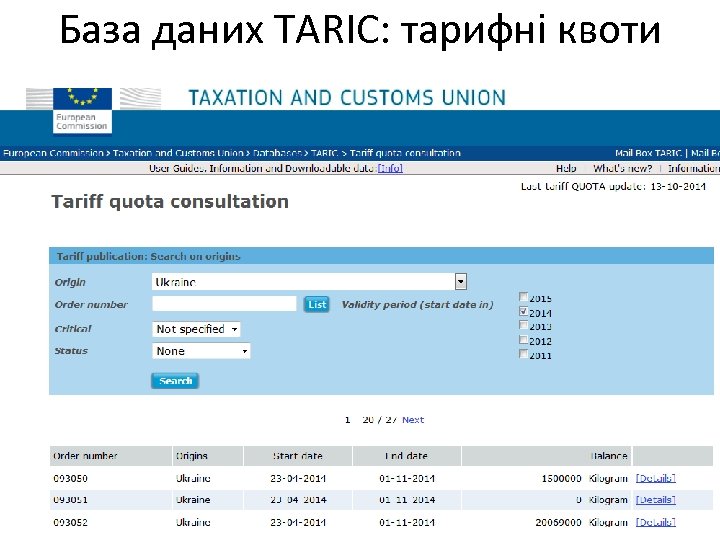Click TARIC in the breadcrumb
The height and width of the screenshot is (540, 720).
325,153
